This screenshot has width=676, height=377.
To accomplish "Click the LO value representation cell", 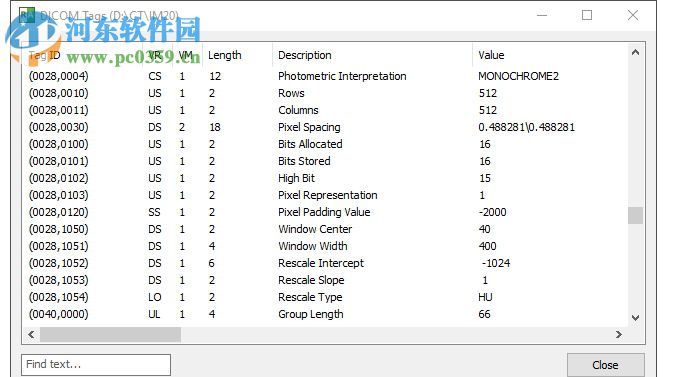I will click(x=155, y=297).
